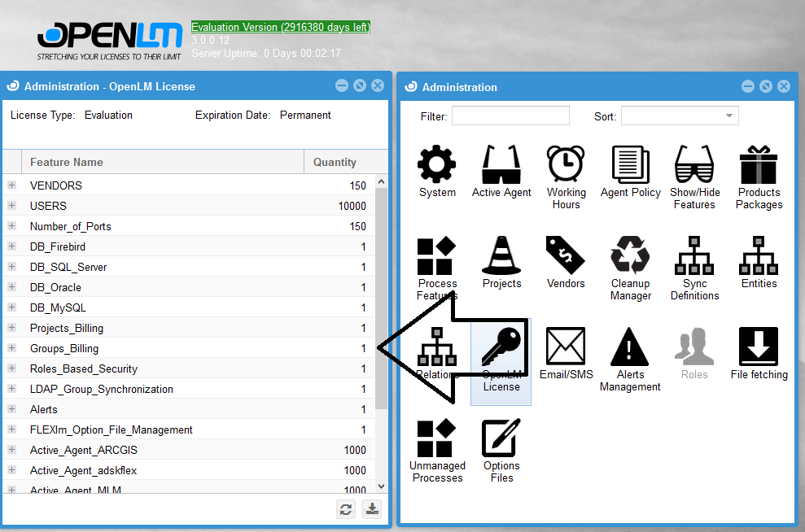The image size is (805, 532).
Task: Click the Filter text input field
Action: [x=510, y=116]
